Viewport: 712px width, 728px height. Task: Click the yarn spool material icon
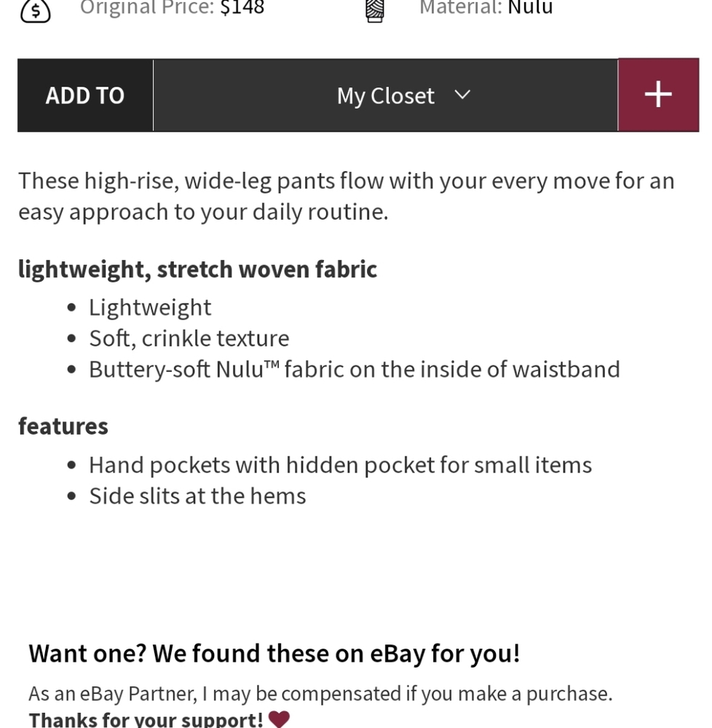pos(375,11)
